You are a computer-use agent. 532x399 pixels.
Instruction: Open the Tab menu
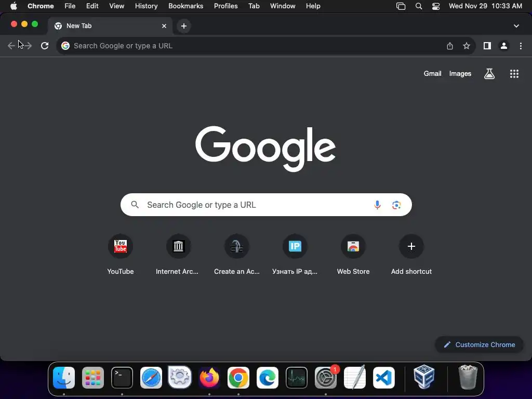click(x=254, y=6)
